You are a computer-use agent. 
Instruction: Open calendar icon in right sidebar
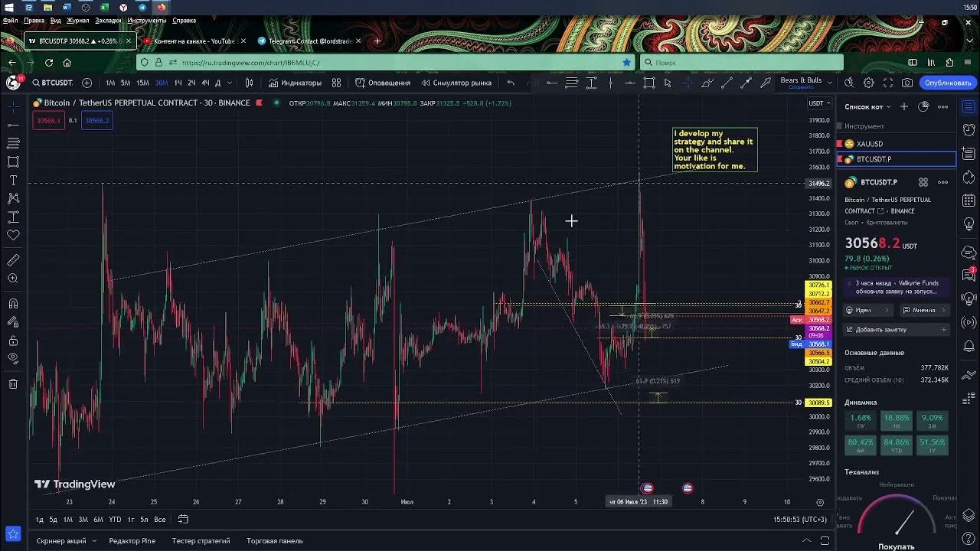969,201
